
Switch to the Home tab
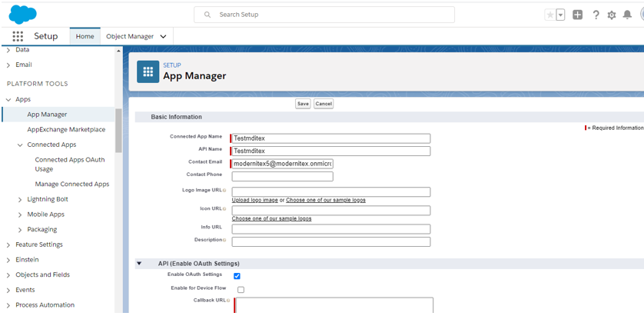click(85, 36)
